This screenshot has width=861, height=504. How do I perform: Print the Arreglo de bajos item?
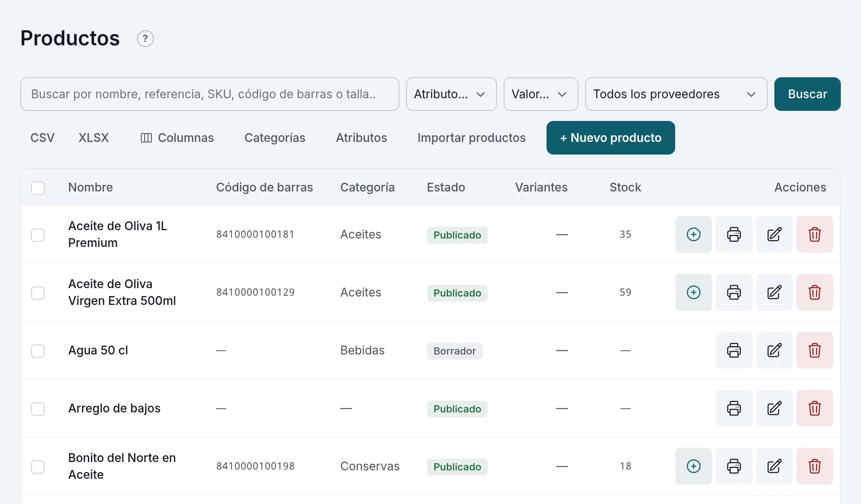(x=734, y=408)
